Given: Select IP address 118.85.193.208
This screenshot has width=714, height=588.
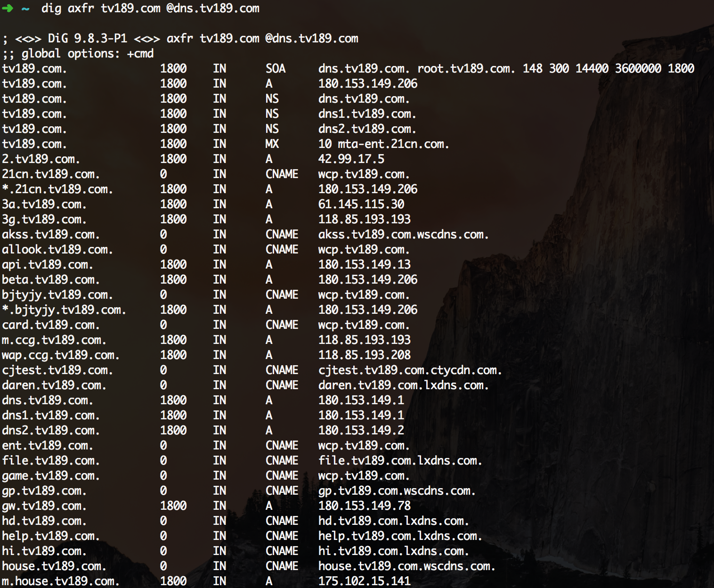Looking at the screenshot, I should 365,355.
